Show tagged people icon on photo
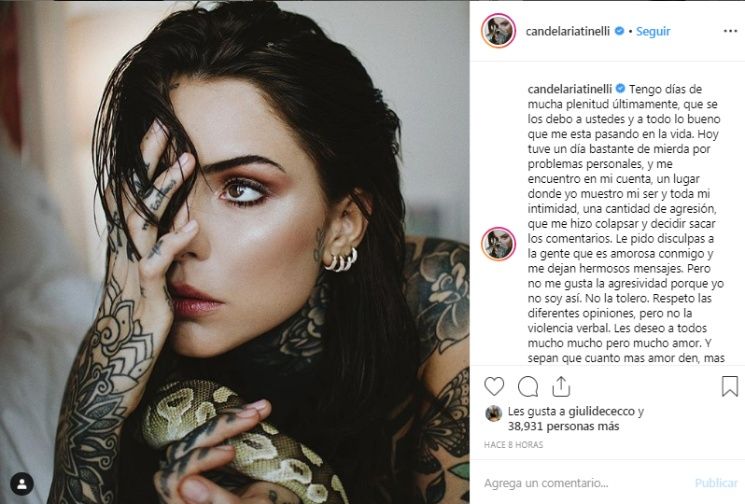The width and height of the screenshot is (745, 504). 22,484
